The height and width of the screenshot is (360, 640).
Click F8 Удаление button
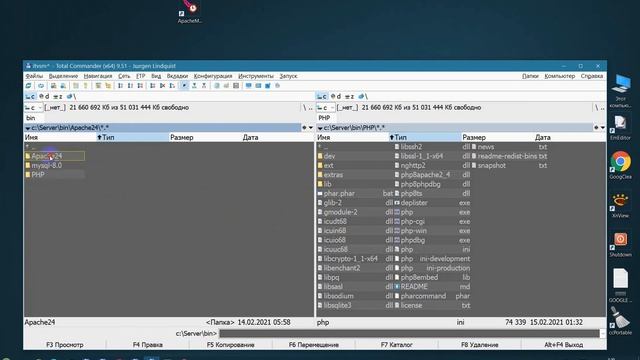click(x=480, y=345)
